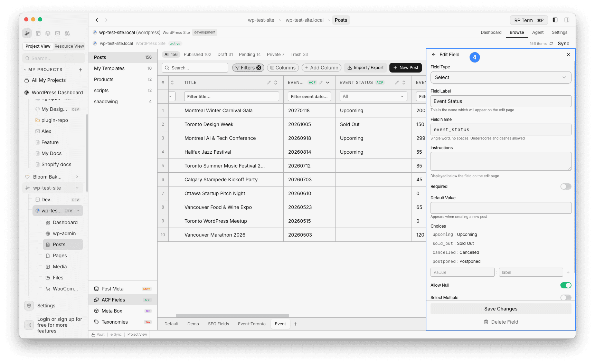Click the sync refresh icon next to 156 items
Screen dimensions: 595x364
[x=551, y=44]
